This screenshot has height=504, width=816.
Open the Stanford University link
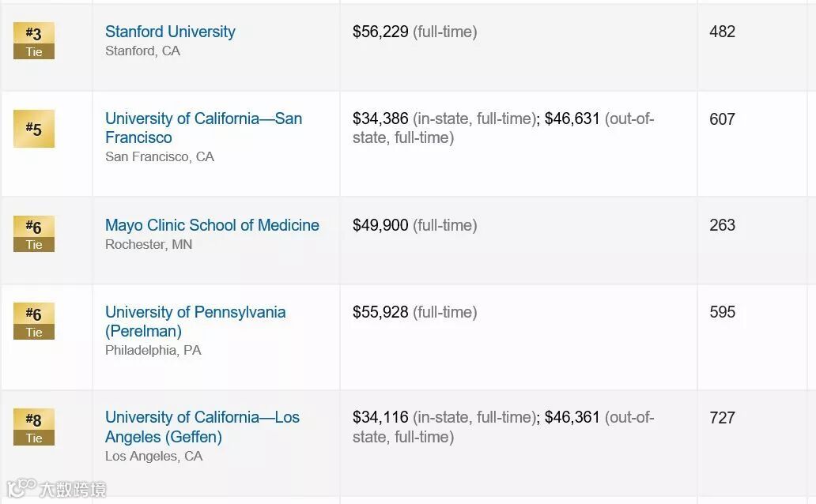pyautogui.click(x=170, y=32)
